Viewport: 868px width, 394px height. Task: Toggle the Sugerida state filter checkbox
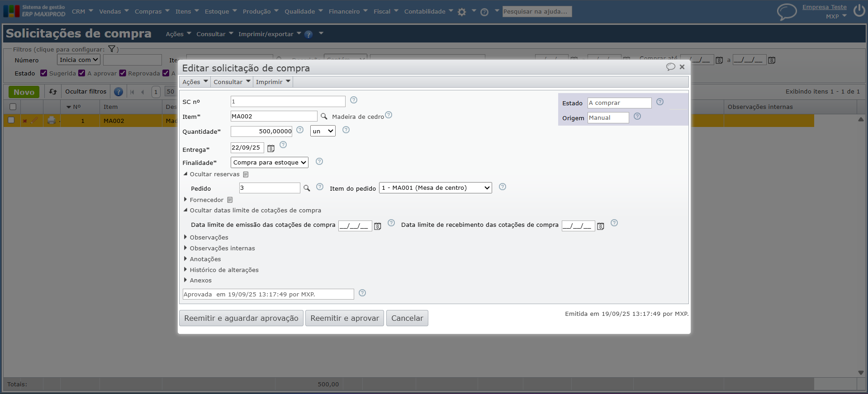(44, 73)
